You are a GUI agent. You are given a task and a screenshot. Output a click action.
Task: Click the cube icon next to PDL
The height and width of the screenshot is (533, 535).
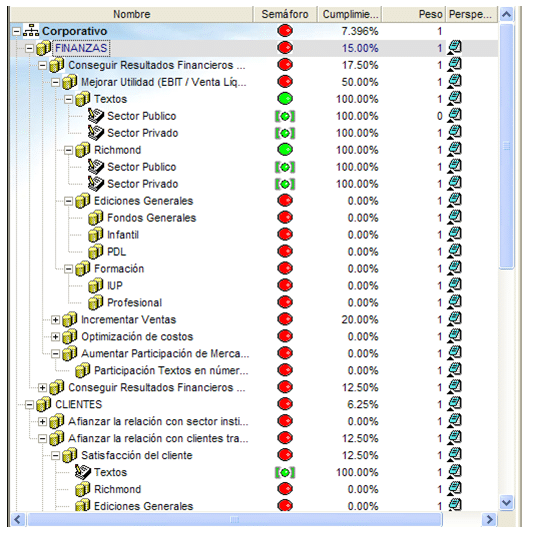[96, 251]
